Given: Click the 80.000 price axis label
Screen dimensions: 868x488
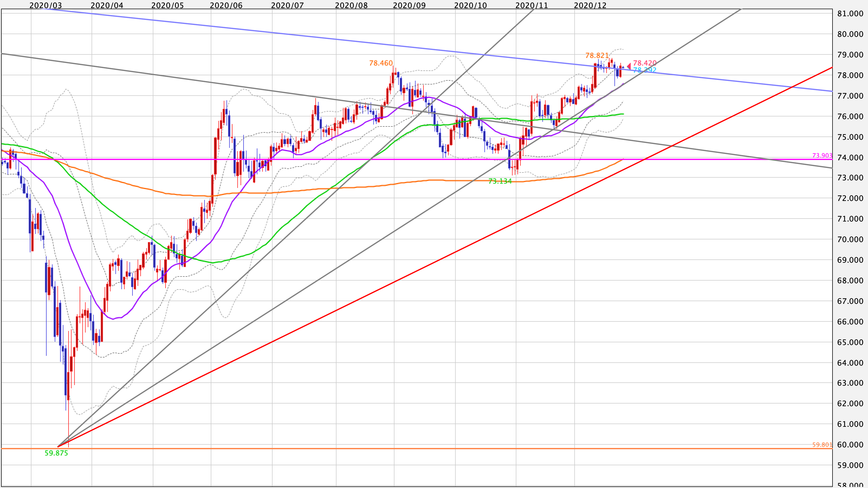Looking at the screenshot, I should (850, 34).
